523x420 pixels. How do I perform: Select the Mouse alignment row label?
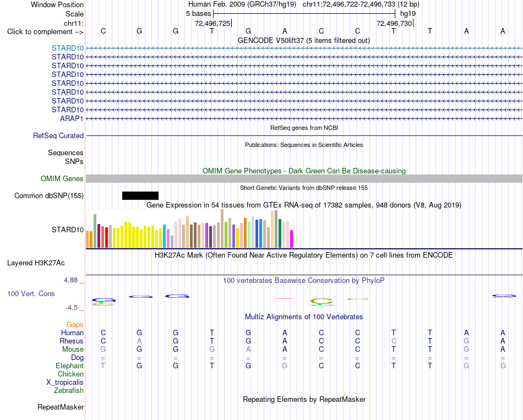[73, 350]
